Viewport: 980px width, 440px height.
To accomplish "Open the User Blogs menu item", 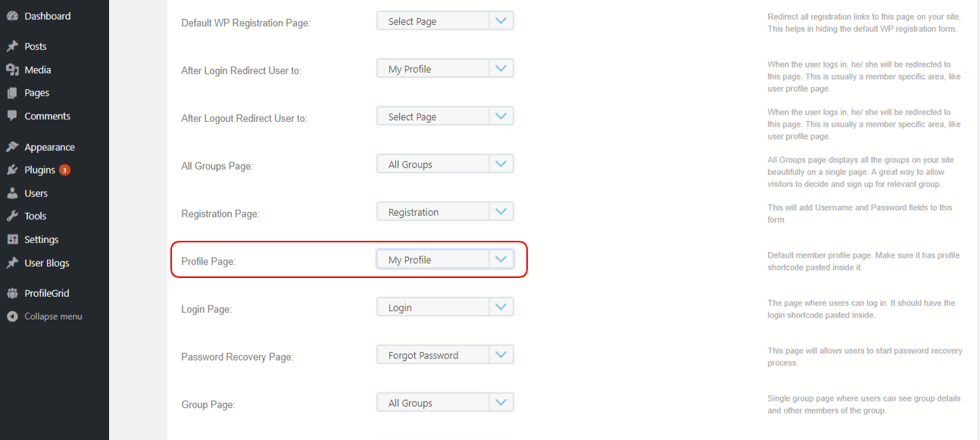I will coord(14,262).
